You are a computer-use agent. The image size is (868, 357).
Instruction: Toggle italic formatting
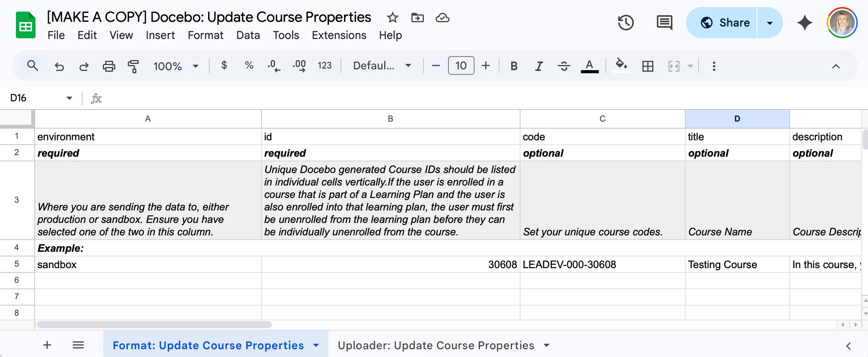tap(539, 66)
